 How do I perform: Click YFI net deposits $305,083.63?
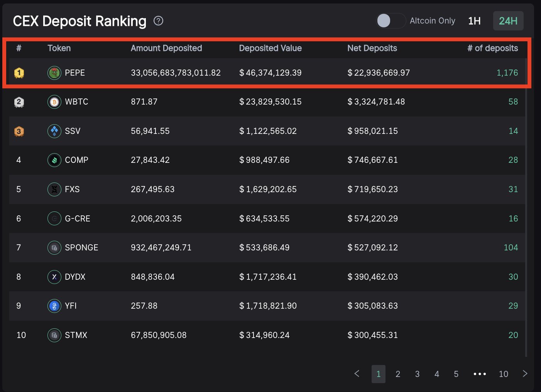372,306
